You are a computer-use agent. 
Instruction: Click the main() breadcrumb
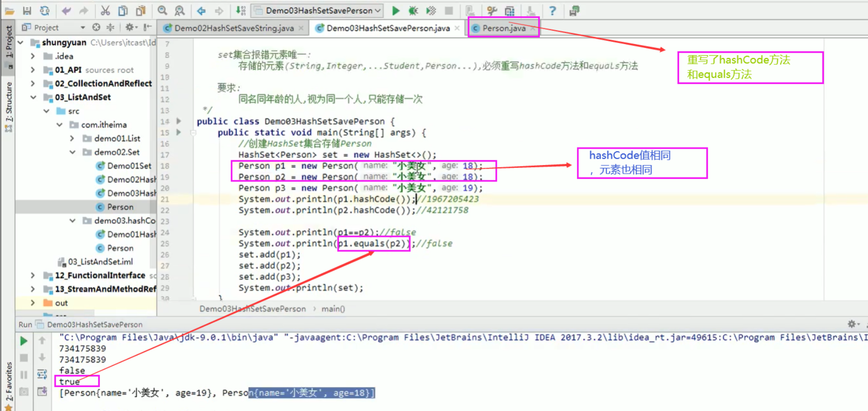point(333,309)
